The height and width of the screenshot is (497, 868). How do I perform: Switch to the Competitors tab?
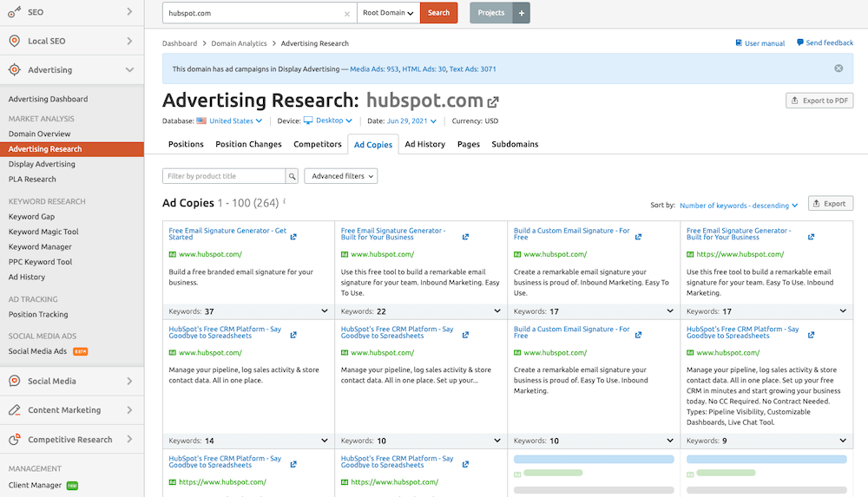317,144
